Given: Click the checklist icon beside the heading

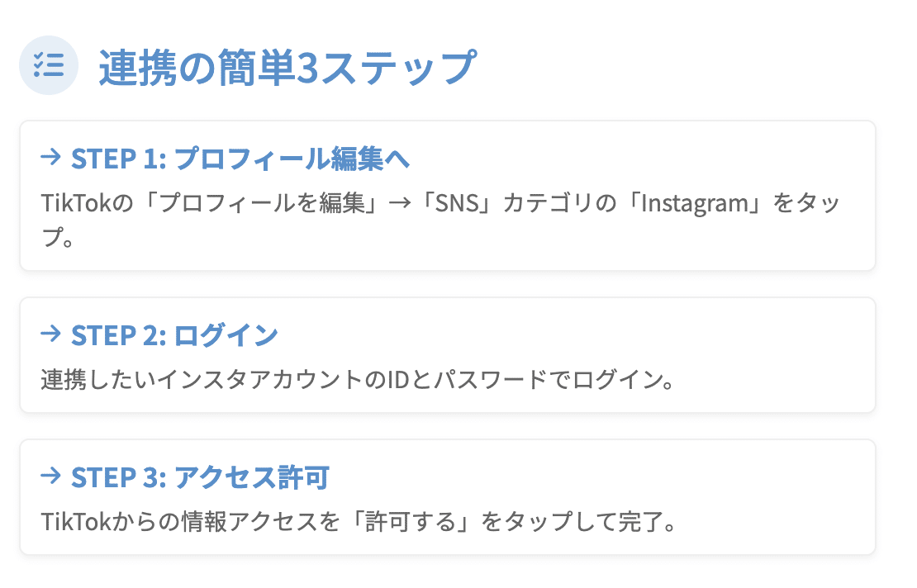Looking at the screenshot, I should coord(49,65).
